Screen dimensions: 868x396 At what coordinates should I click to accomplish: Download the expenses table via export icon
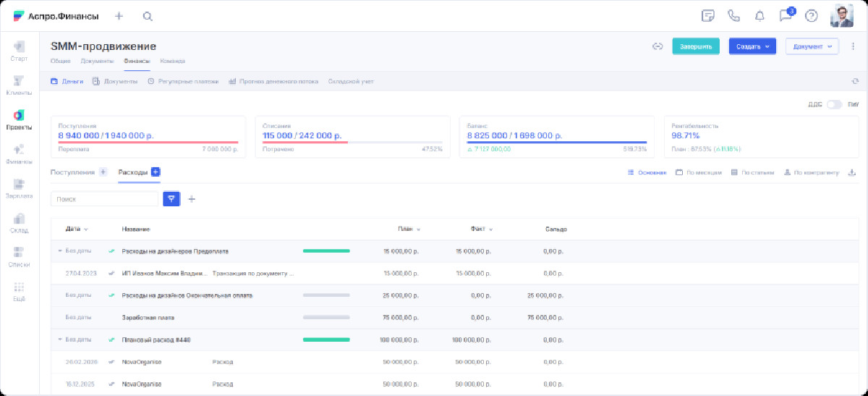851,173
